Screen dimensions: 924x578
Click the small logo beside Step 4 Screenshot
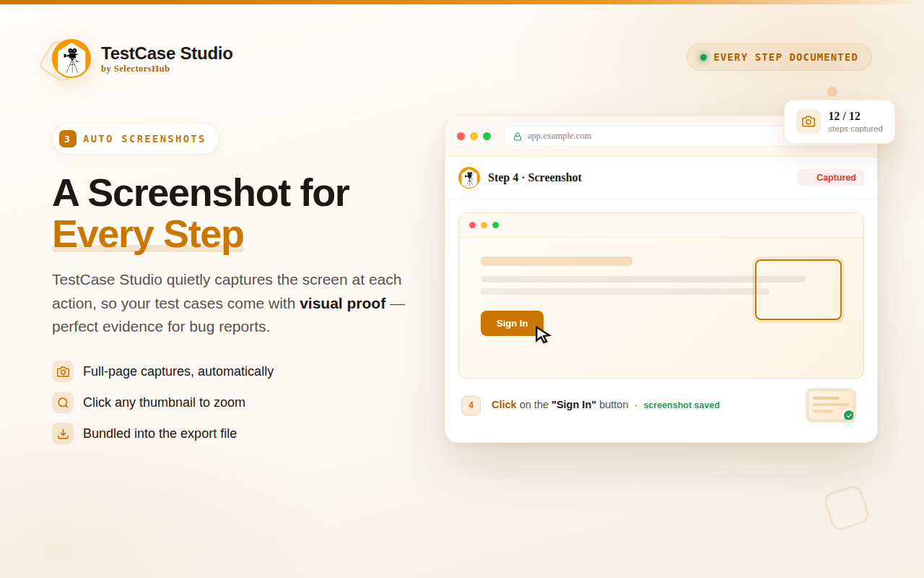click(x=469, y=178)
